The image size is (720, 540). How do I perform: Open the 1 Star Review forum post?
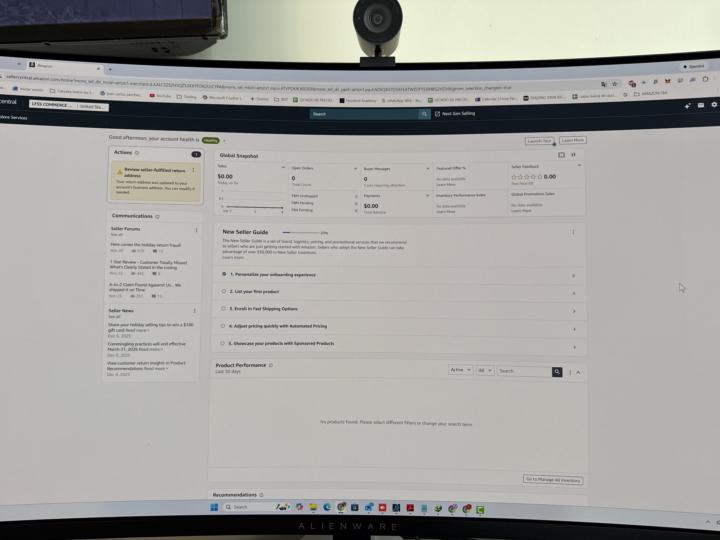click(x=148, y=264)
